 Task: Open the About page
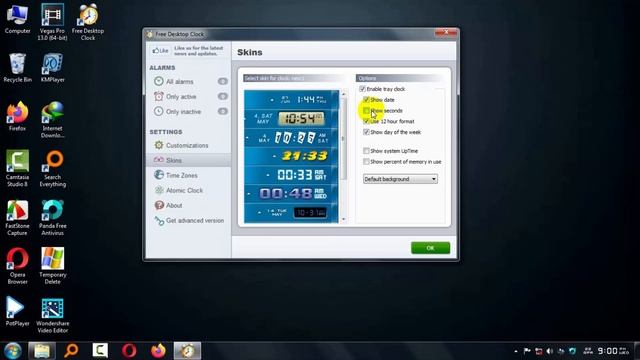tap(189, 205)
